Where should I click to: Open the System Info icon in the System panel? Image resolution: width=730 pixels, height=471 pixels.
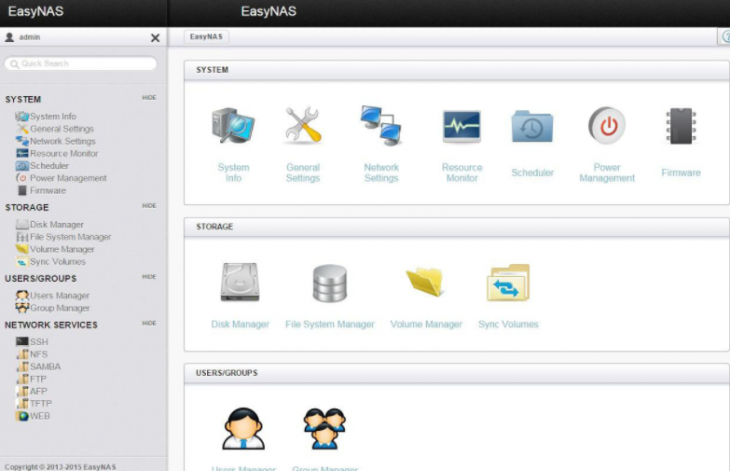[233, 125]
